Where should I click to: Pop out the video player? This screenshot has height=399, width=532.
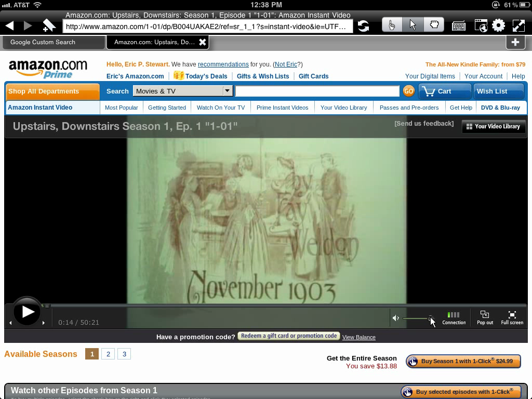point(485,318)
